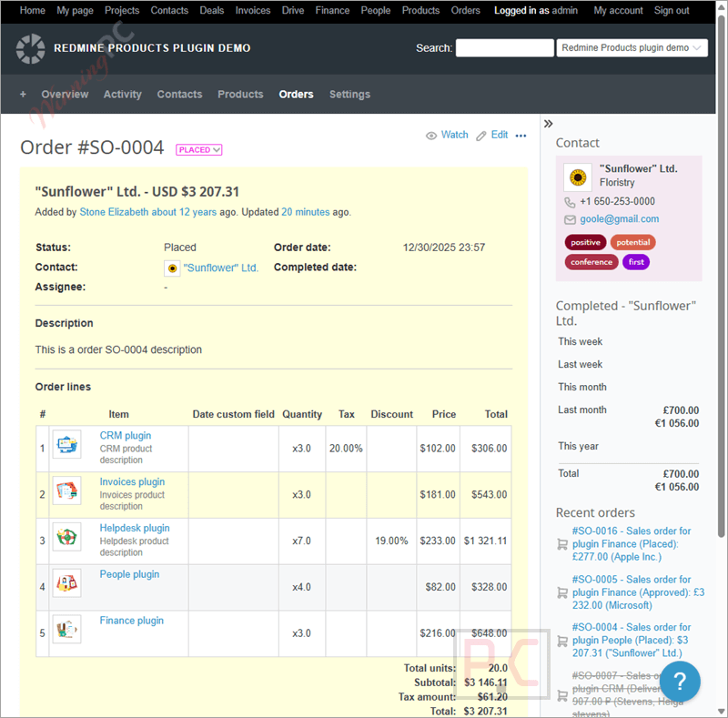Viewport: 728px width, 718px height.
Task: Open Orders in the top menu
Action: pyautogui.click(x=465, y=10)
